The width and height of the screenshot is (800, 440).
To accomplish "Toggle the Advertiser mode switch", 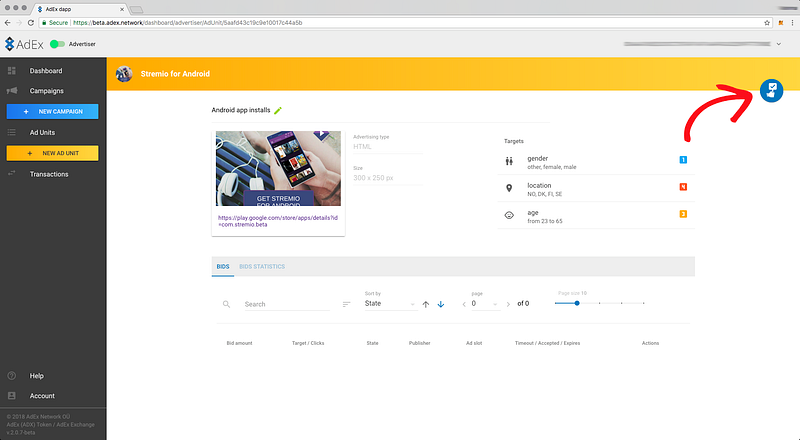I will pyautogui.click(x=57, y=44).
